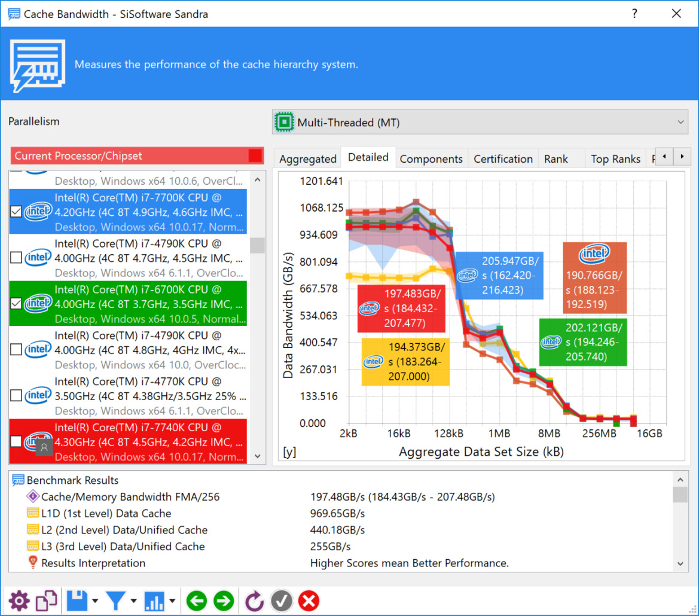Click the green 202.121GB/s chart label
The height and width of the screenshot is (616, 699).
(x=583, y=342)
